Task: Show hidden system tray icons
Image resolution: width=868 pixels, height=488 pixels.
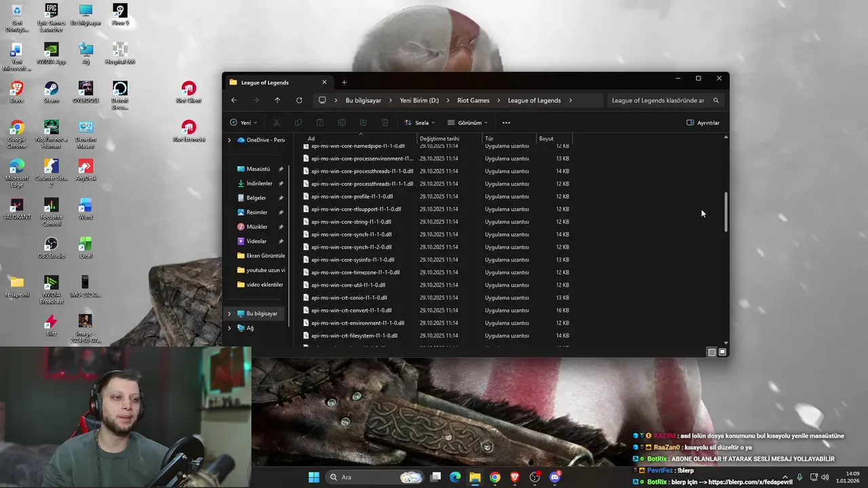Action: (x=785, y=477)
